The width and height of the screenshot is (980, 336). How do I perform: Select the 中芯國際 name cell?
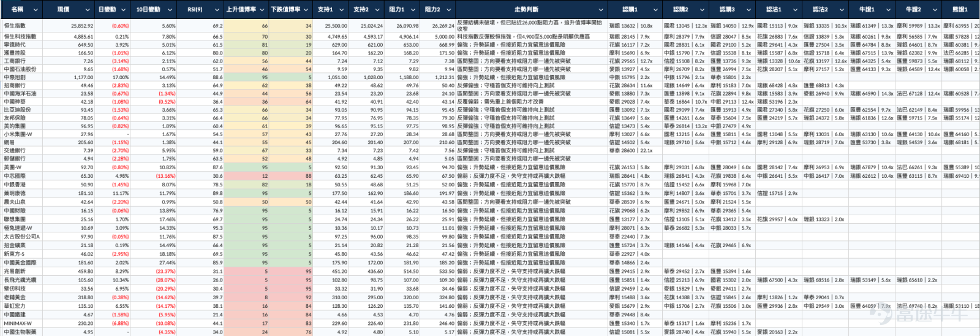point(22,175)
